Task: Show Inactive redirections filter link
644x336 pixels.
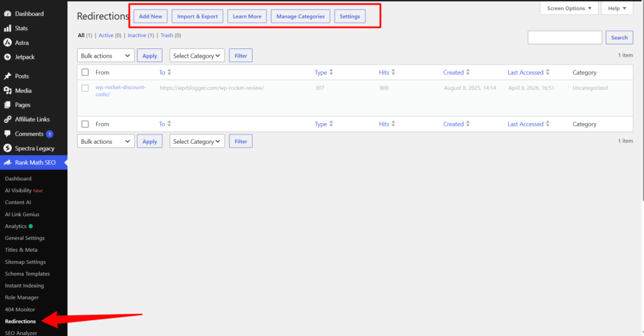Action: 136,35
